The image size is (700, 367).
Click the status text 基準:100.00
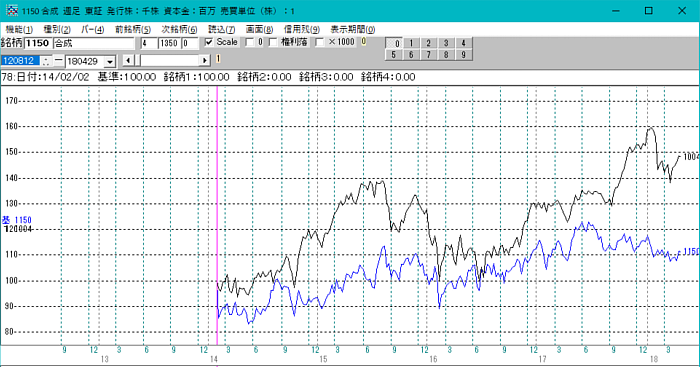point(127,77)
